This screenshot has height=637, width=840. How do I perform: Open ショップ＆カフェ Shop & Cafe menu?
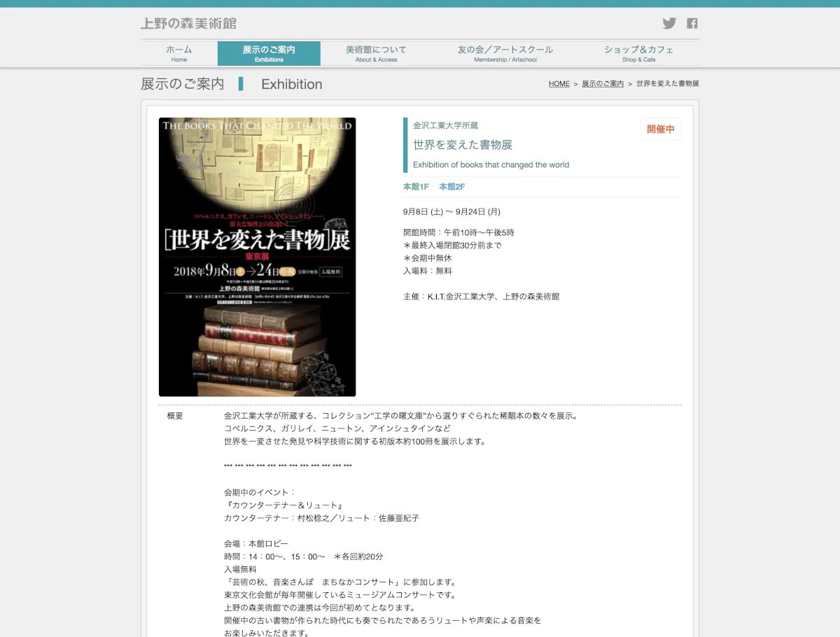coord(638,53)
